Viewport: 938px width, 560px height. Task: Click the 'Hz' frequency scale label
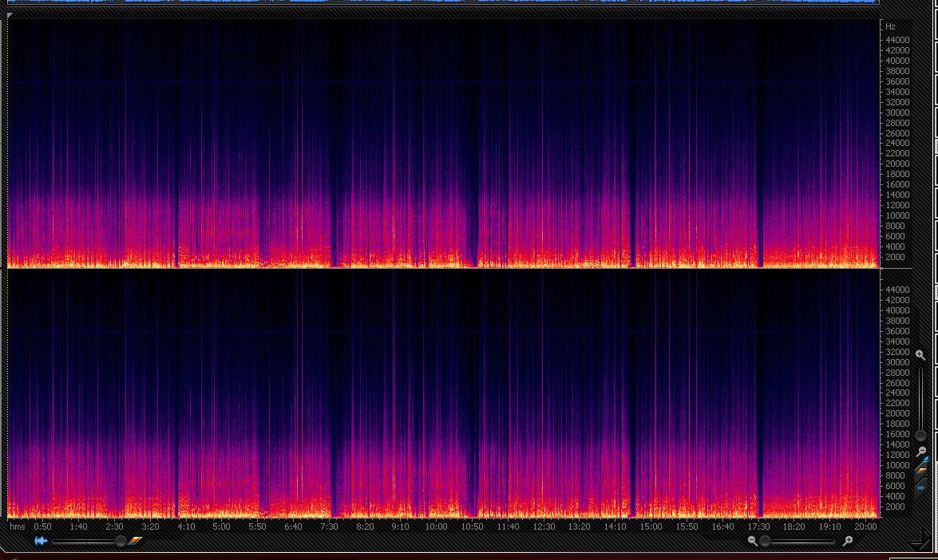pos(890,26)
